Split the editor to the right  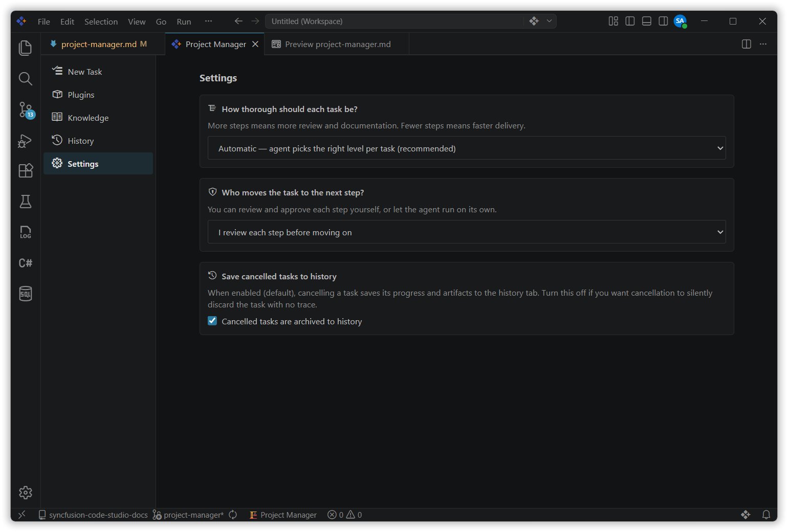pyautogui.click(x=747, y=44)
